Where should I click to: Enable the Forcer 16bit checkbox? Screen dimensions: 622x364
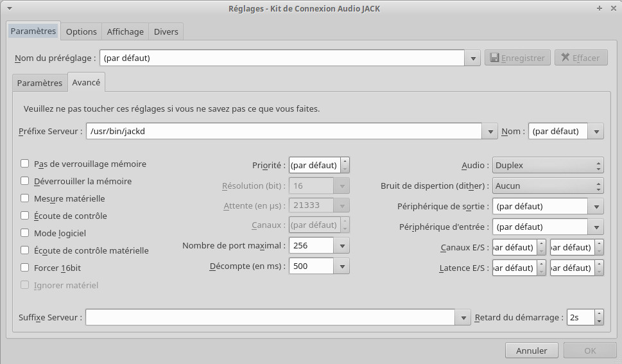24,268
